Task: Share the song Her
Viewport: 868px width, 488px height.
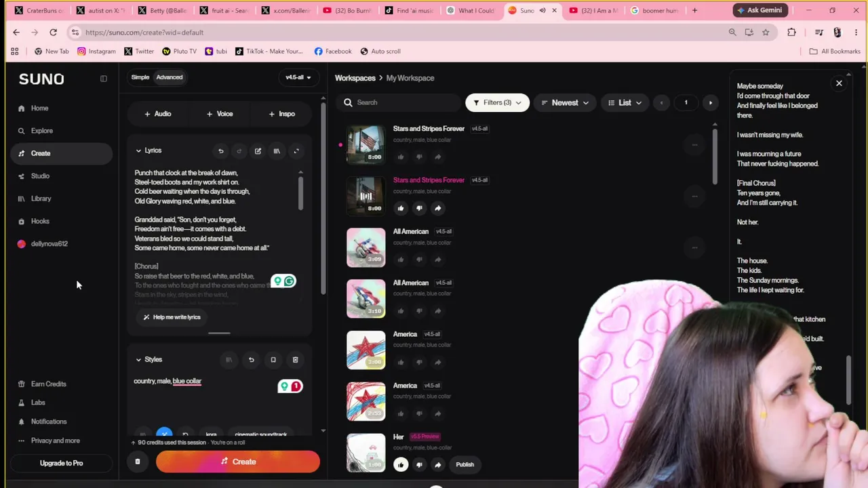Action: point(437,464)
